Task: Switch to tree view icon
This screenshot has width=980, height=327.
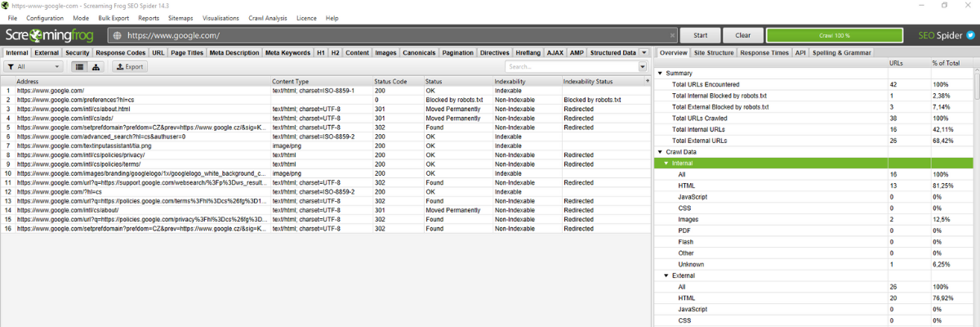Action: tap(97, 67)
